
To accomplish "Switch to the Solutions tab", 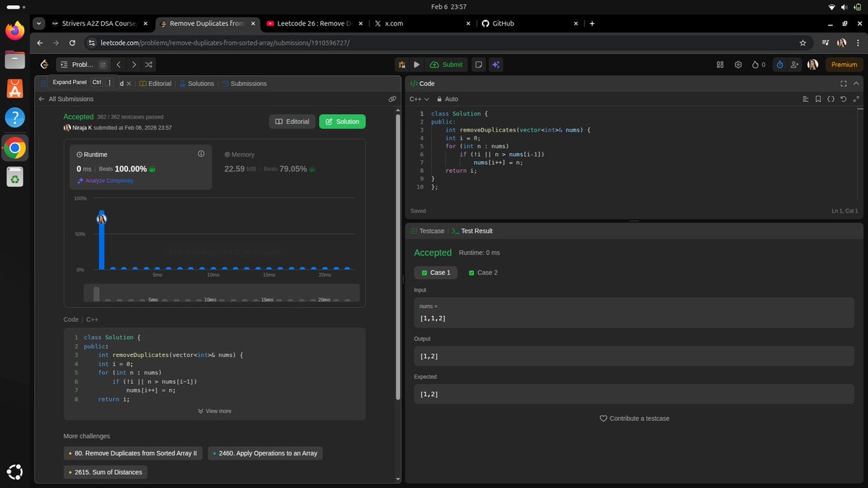I will pos(197,83).
